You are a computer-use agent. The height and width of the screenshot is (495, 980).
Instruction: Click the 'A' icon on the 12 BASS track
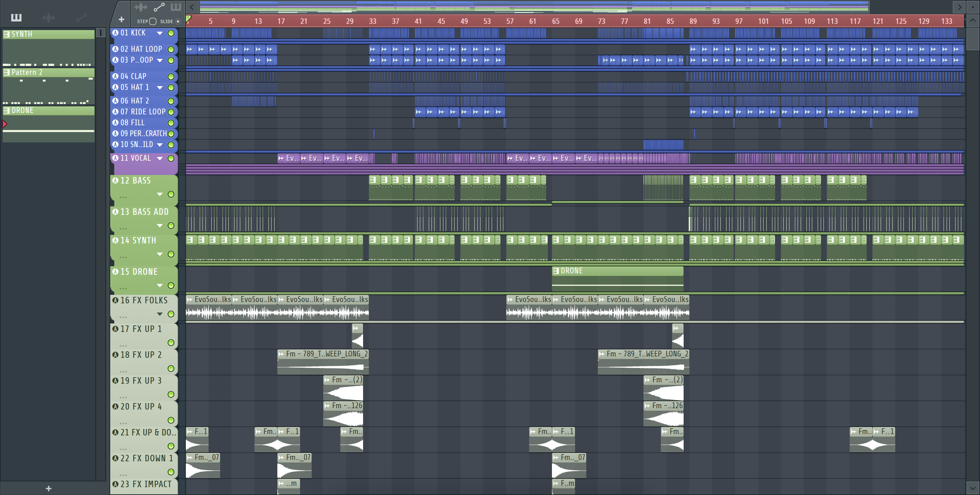pyautogui.click(x=115, y=180)
